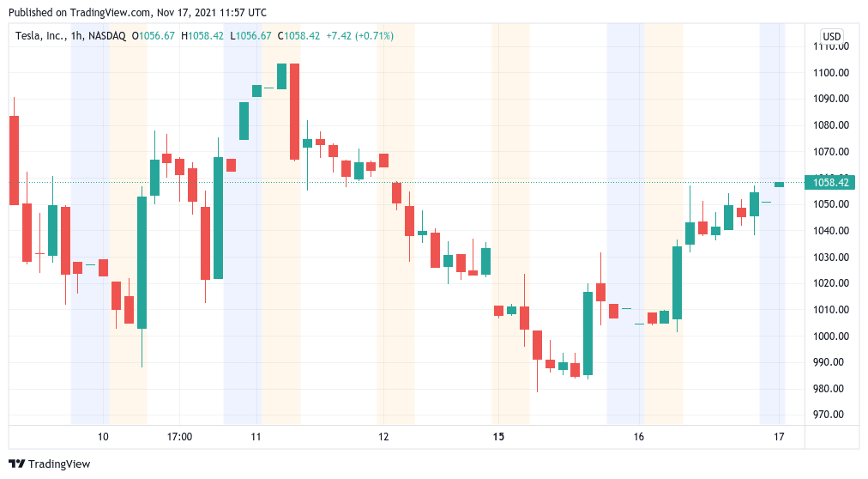The width and height of the screenshot is (868, 479).
Task: Click the 12 date label on time axis
Action: tap(383, 437)
